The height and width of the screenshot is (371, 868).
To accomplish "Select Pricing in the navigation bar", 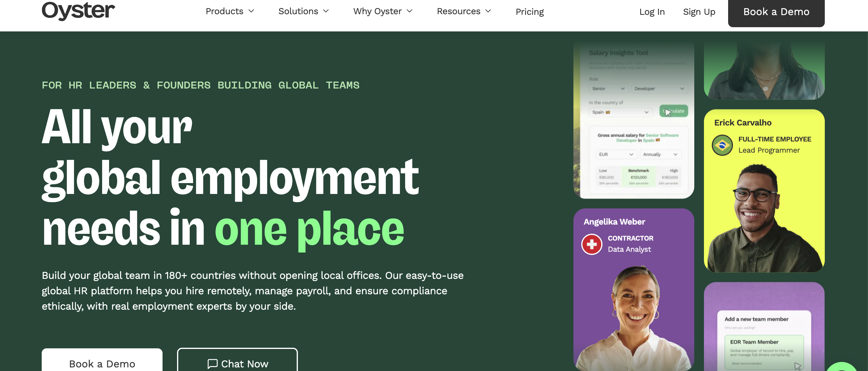I will 529,12.
